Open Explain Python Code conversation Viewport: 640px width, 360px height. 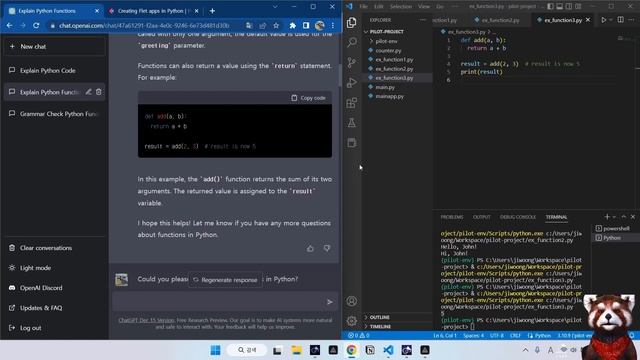(x=55, y=70)
